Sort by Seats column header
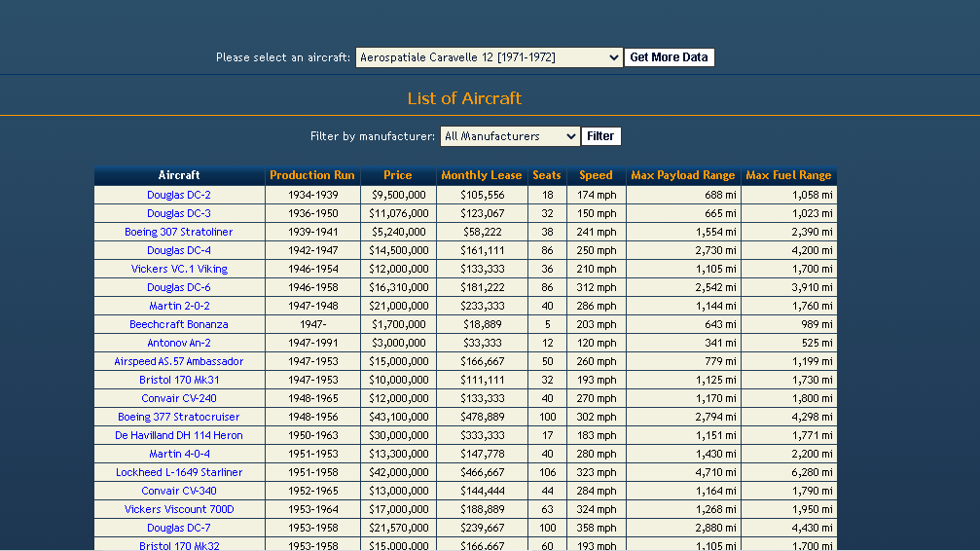The width and height of the screenshot is (980, 551). [547, 176]
